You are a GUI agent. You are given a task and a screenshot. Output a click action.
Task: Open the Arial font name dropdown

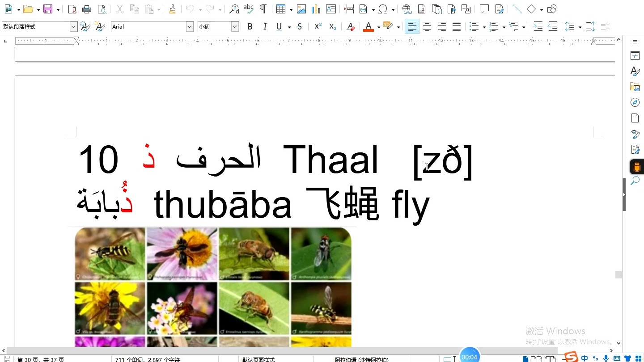(x=190, y=27)
